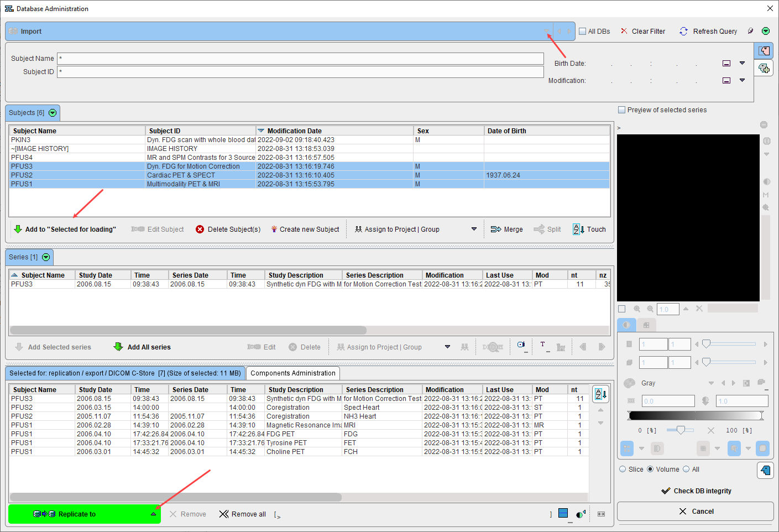Open Assign to Project | Group dropdown in Subjects
Viewport: 779px width, 532px height.
474,230
